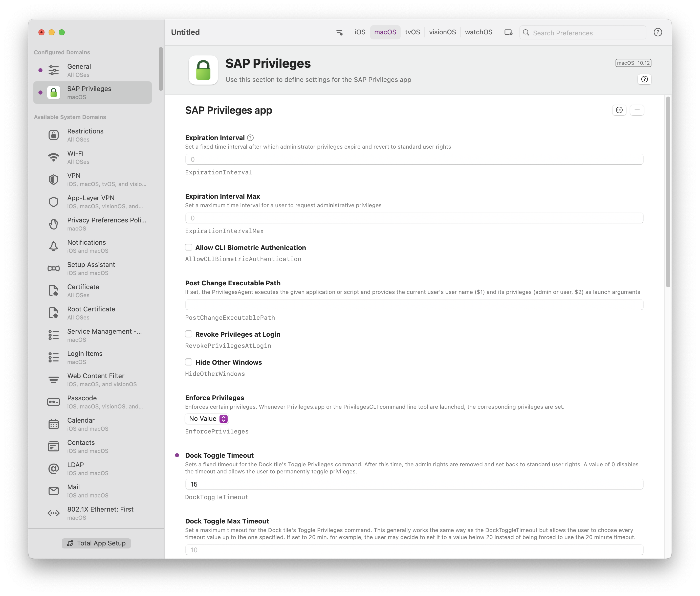Open the filter list icon in toolbar
700x596 pixels.
coord(339,32)
